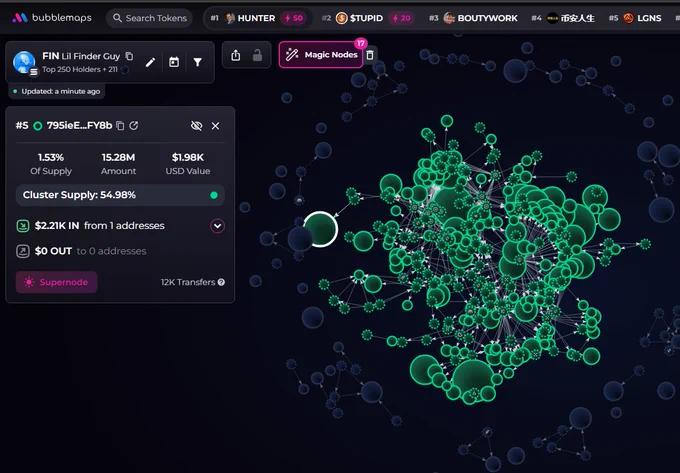Copy the FIN token address
Viewport: 680px width, 473px height.
(x=129, y=56)
